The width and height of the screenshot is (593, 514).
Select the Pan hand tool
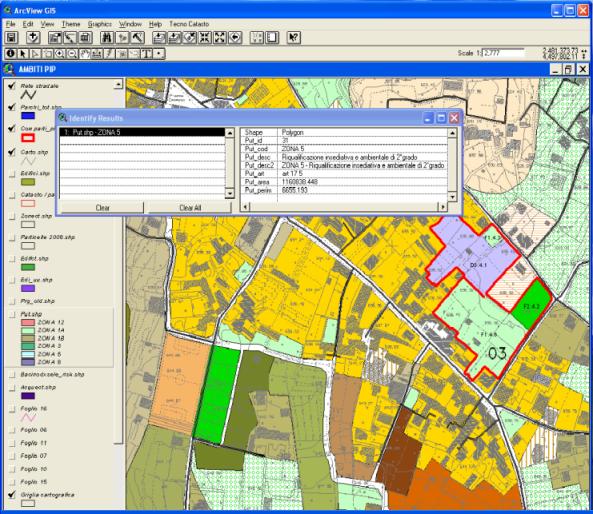[85, 54]
